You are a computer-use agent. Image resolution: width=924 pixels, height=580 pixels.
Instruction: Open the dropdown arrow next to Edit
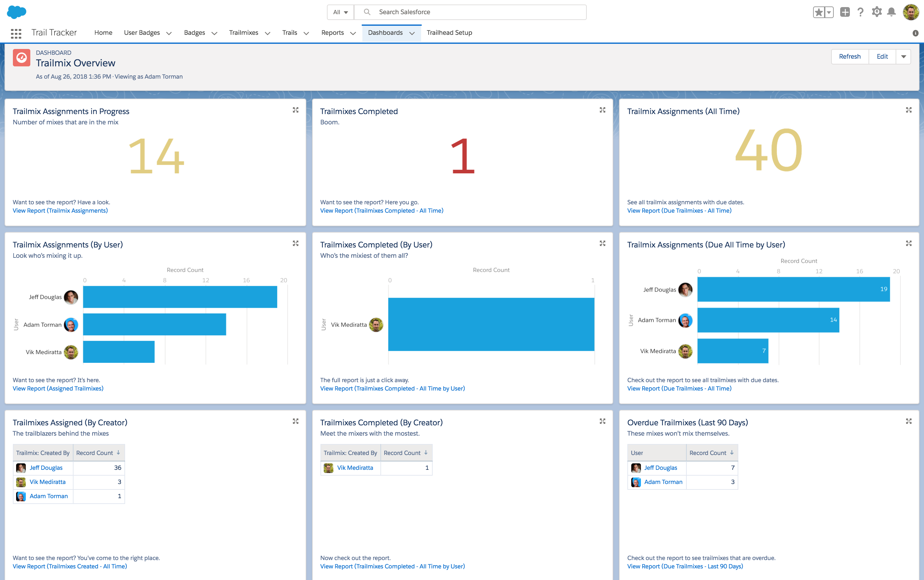(903, 57)
